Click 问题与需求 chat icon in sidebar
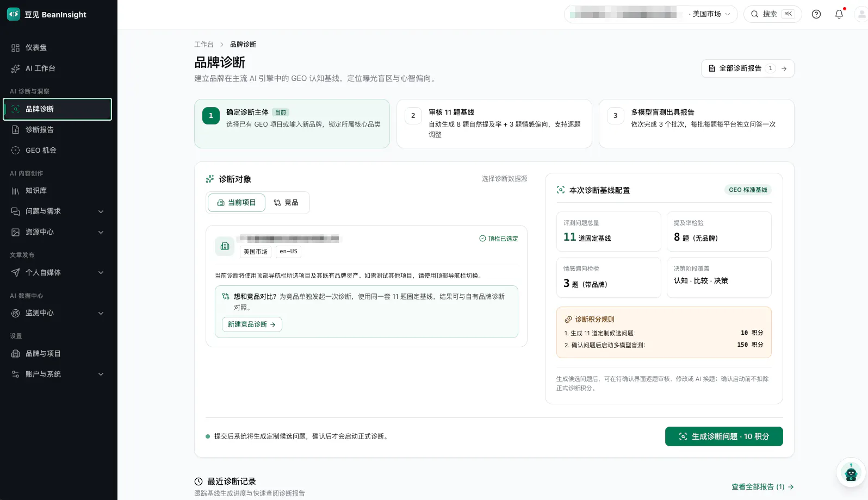Screen dimensions: 868x500 tap(15, 211)
